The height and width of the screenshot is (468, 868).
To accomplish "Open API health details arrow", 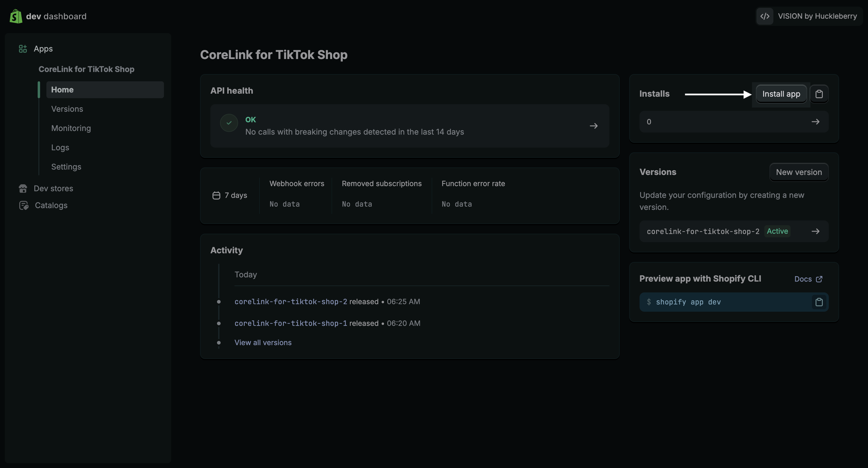I will click(593, 126).
